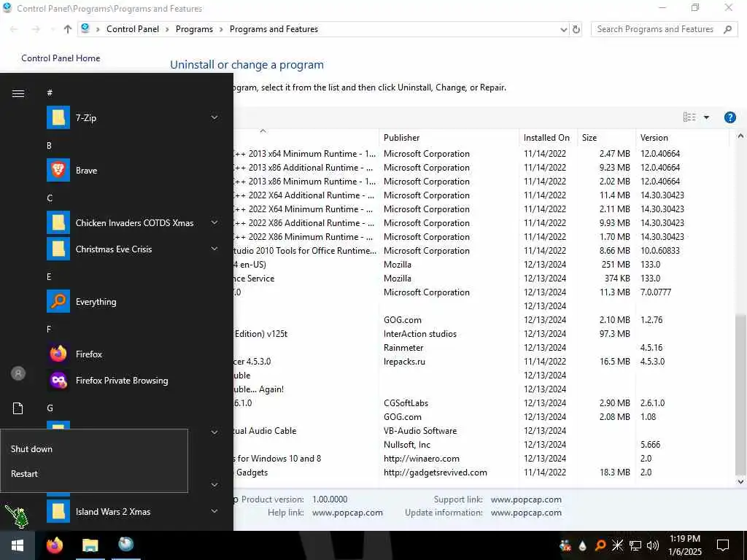Select the Nullsoft, Inc row
747x560 pixels.
[481, 444]
